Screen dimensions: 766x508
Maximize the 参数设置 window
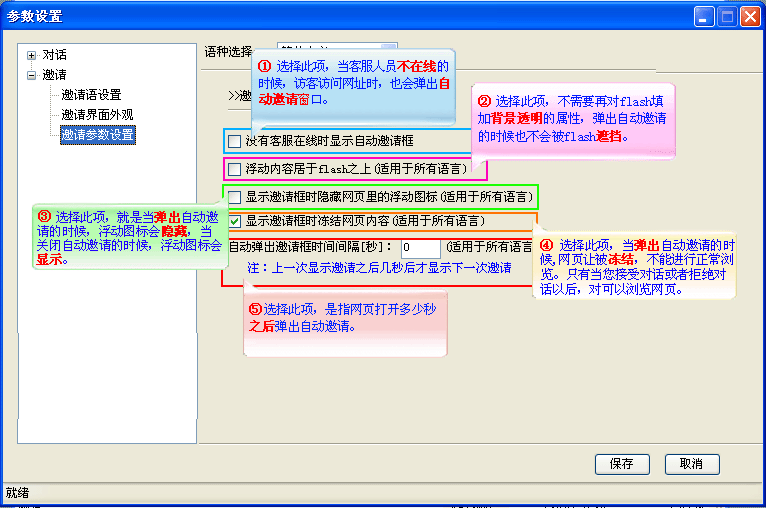coord(728,16)
